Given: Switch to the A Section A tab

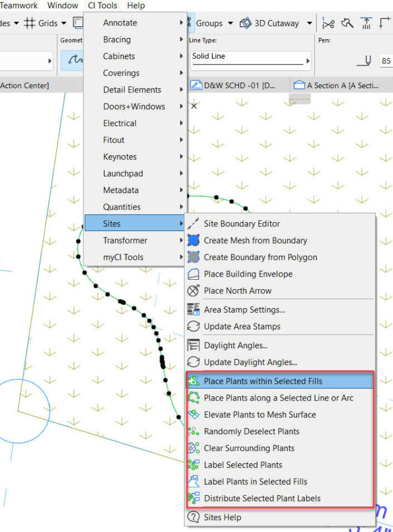Looking at the screenshot, I should [x=336, y=85].
